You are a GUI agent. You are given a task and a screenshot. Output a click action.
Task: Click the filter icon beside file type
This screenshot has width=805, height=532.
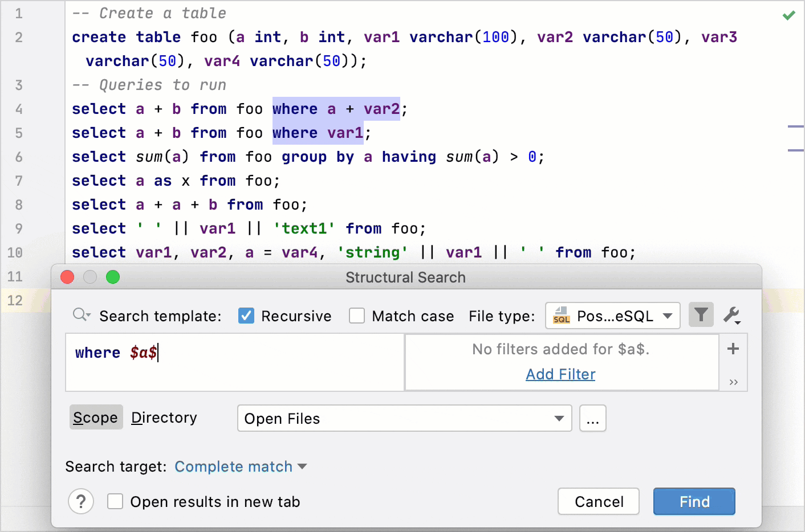701,315
